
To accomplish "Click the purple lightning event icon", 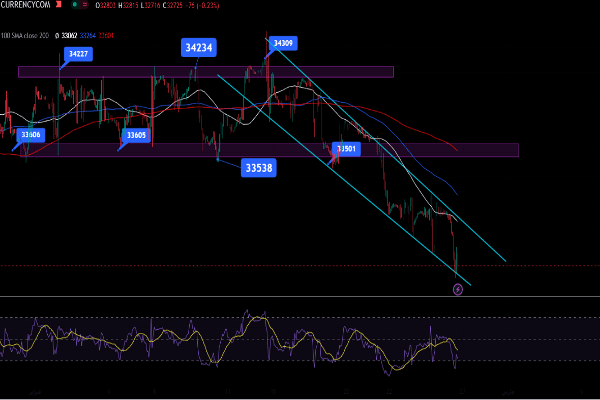I will tap(458, 289).
